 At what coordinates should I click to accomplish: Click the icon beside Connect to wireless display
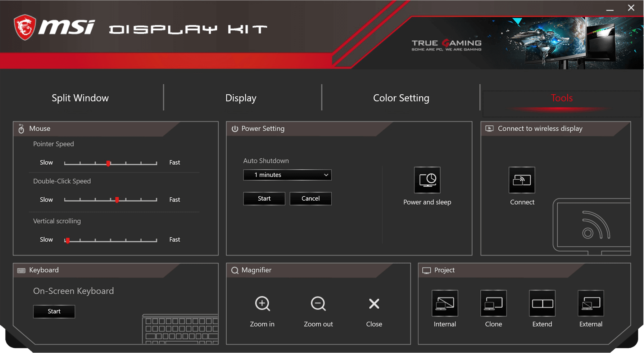click(x=490, y=129)
